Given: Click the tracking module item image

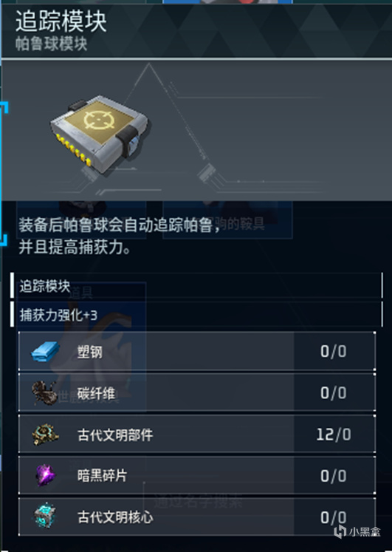Looking at the screenshot, I should pyautogui.click(x=100, y=134).
